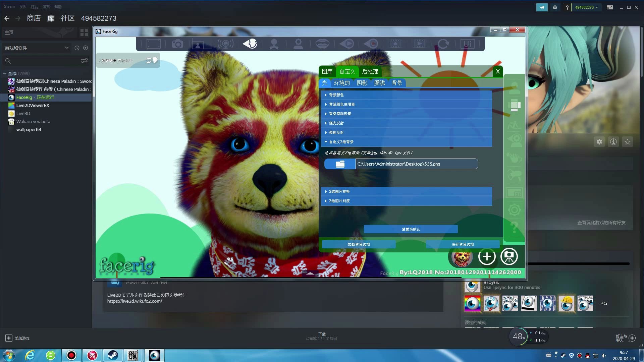
Task: Click the round projector screen environment icon
Action: point(509,257)
